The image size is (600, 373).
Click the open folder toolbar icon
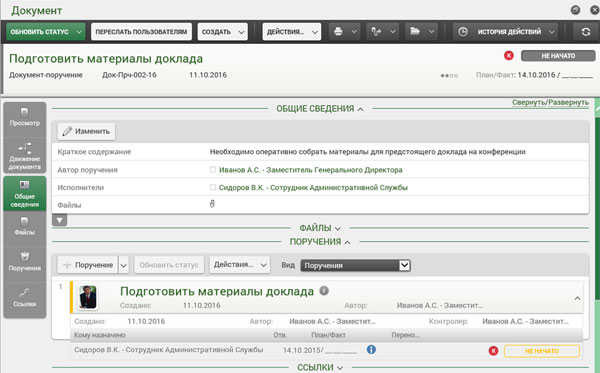415,31
